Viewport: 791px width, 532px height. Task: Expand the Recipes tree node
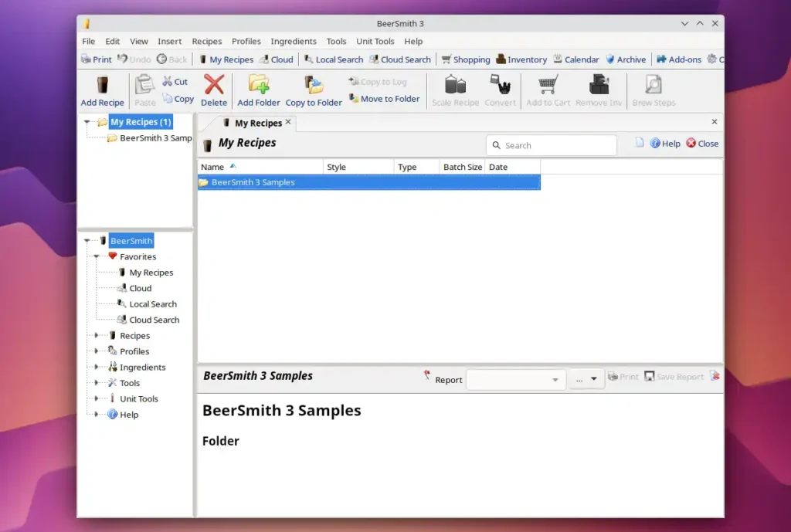[x=97, y=336]
